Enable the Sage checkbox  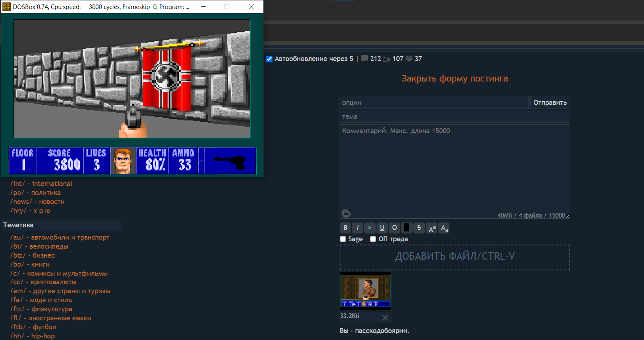[x=343, y=239]
